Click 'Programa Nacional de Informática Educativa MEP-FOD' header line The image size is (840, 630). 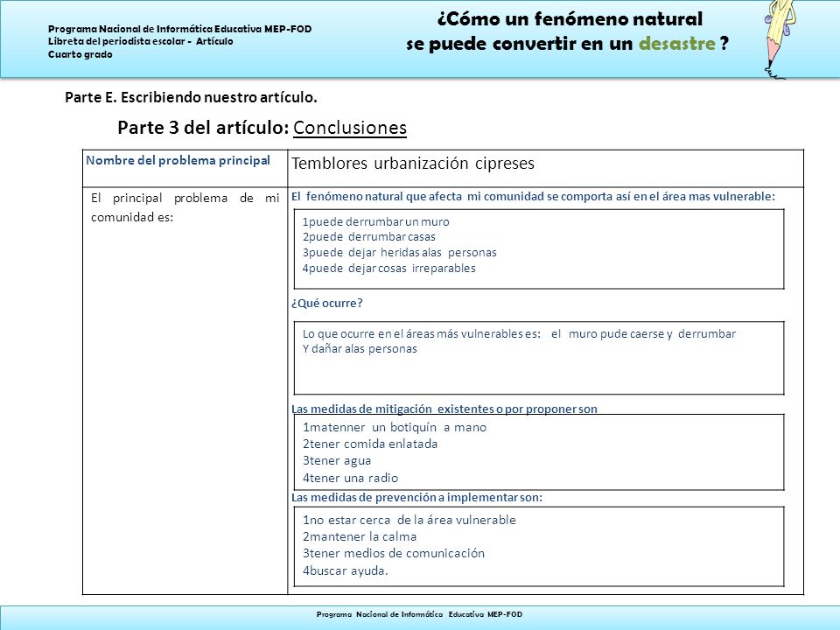pyautogui.click(x=180, y=29)
